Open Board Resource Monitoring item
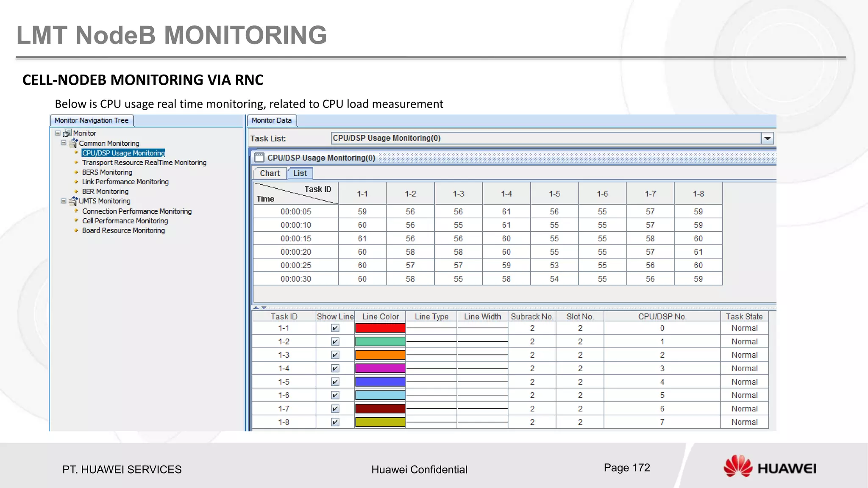The image size is (868, 488). point(123,230)
